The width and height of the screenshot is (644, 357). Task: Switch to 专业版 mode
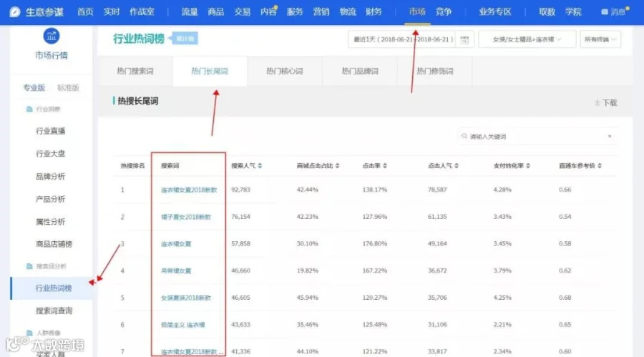34,87
